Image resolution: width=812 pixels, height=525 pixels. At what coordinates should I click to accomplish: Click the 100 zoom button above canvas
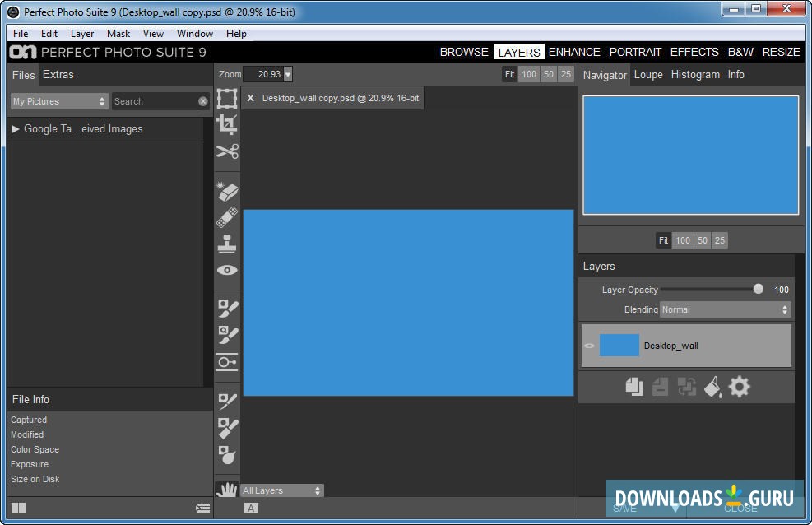point(529,74)
